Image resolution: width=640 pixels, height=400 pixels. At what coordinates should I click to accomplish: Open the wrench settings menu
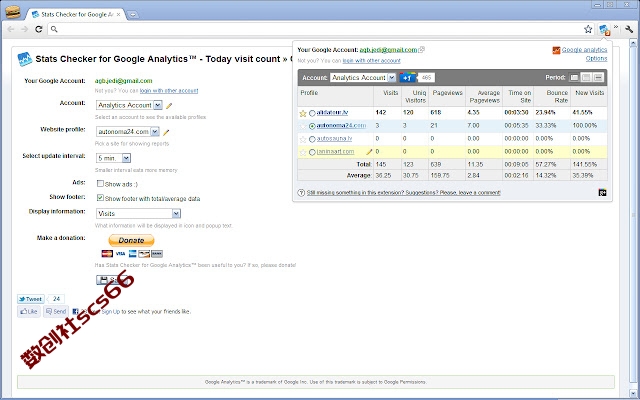point(629,29)
